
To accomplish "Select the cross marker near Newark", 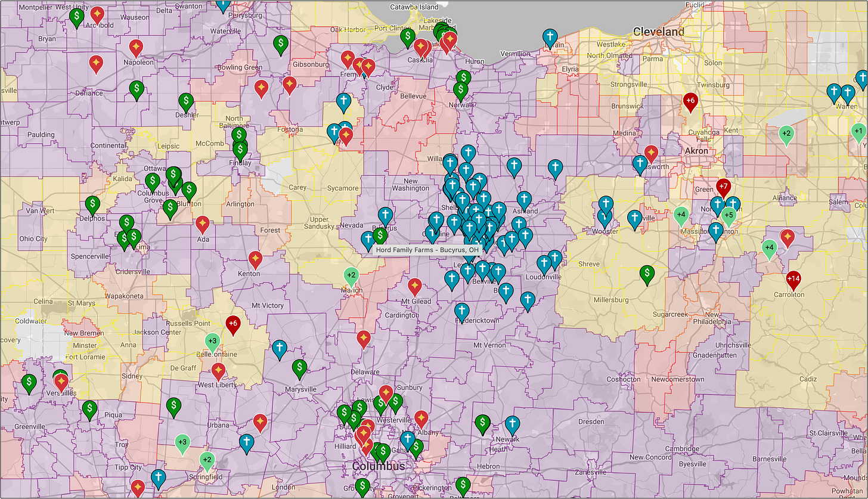I will click(511, 424).
